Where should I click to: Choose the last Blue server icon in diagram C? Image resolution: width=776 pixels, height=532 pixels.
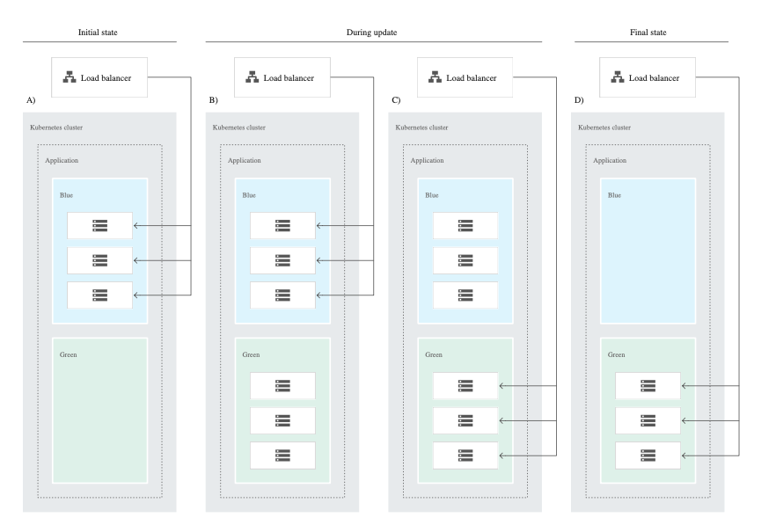[x=465, y=295]
